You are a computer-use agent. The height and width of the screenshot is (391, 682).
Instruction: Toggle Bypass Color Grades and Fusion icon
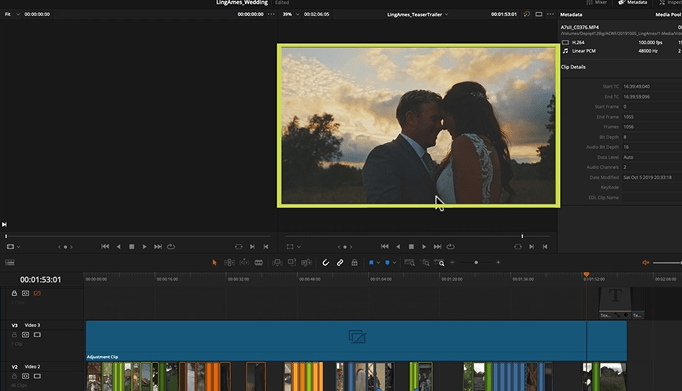pyautogui.click(x=527, y=14)
